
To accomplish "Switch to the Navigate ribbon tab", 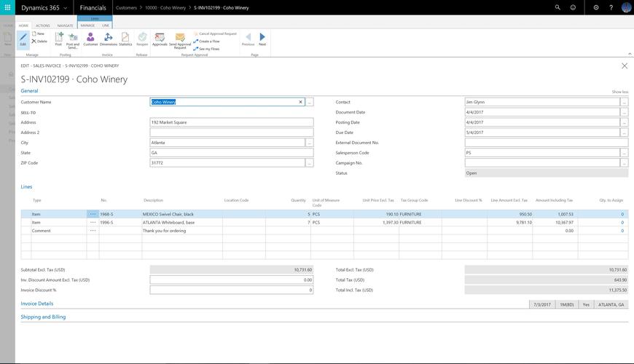I will pos(66,25).
